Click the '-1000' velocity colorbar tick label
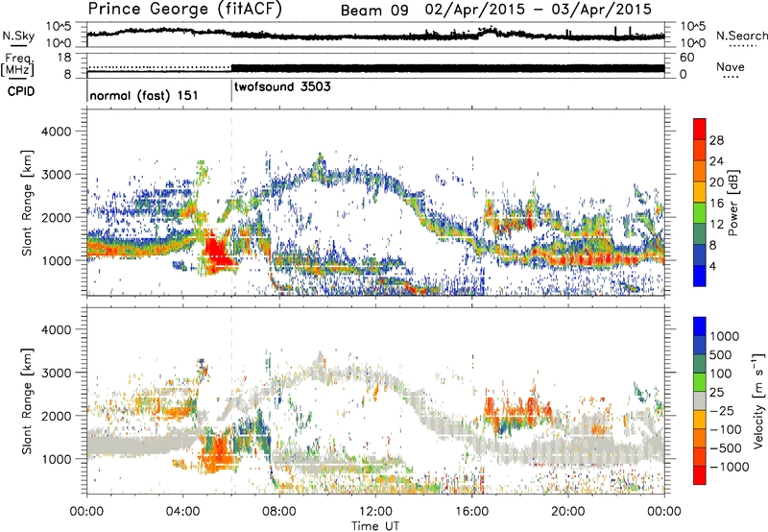768x532 pixels. (729, 467)
